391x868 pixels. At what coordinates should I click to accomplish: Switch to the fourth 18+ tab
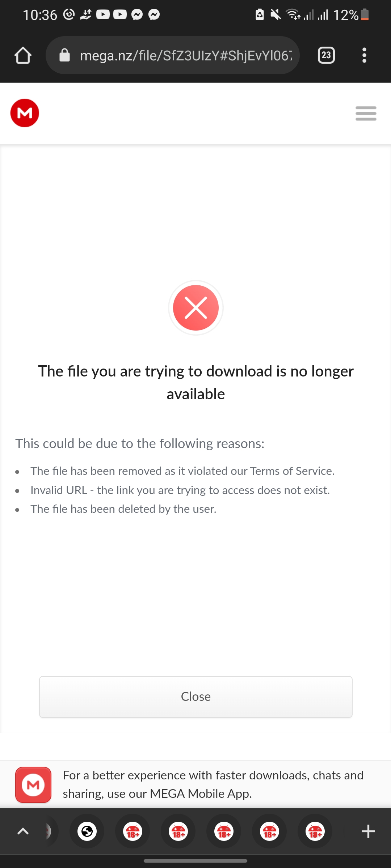(269, 831)
